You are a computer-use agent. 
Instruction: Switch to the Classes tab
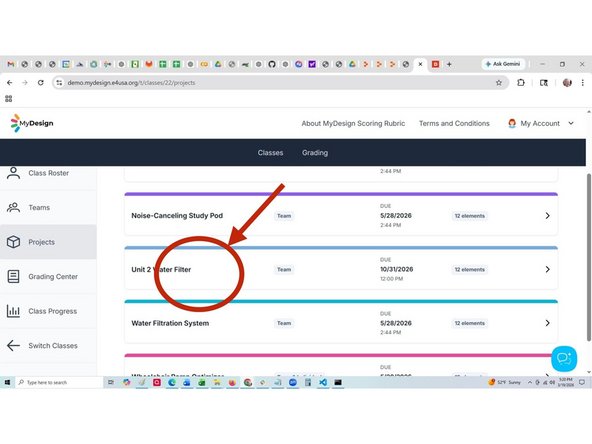(270, 153)
